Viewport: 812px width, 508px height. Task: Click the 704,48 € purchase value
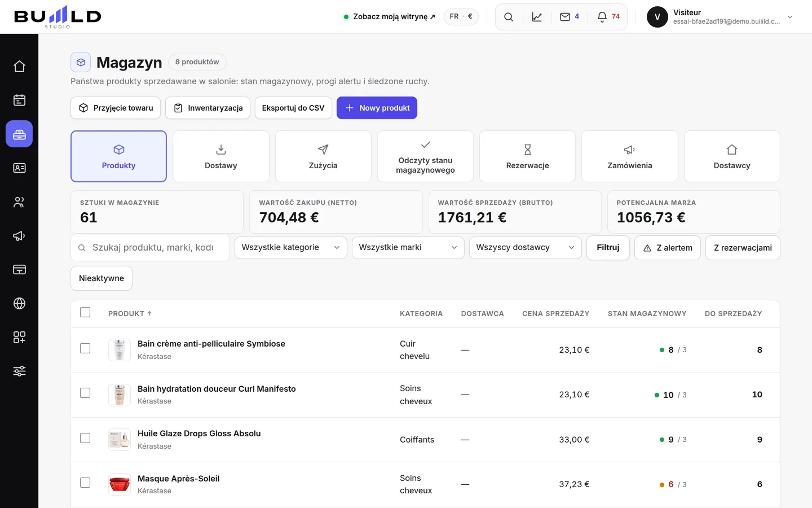coord(289,217)
